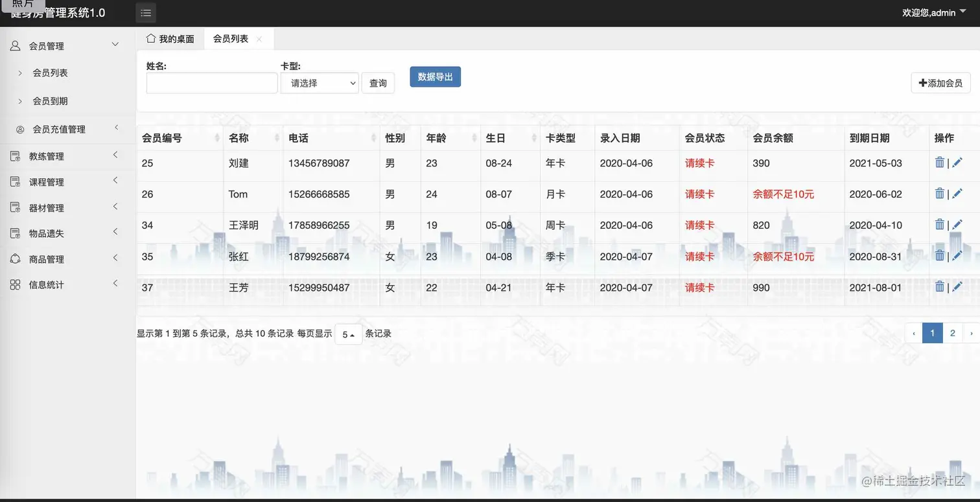The image size is (980, 502).
Task: Click the 课程管理 sidebar icon
Action: [15, 182]
